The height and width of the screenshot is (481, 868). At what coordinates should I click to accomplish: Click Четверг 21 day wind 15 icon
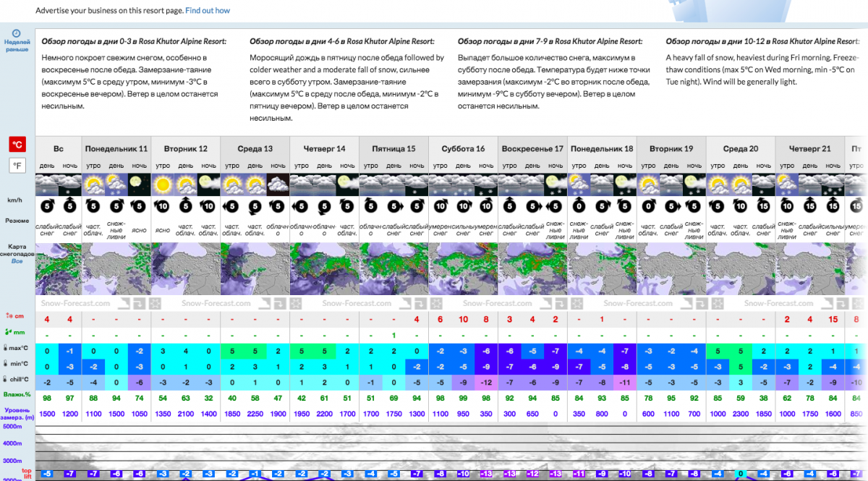pyautogui.click(x=810, y=206)
